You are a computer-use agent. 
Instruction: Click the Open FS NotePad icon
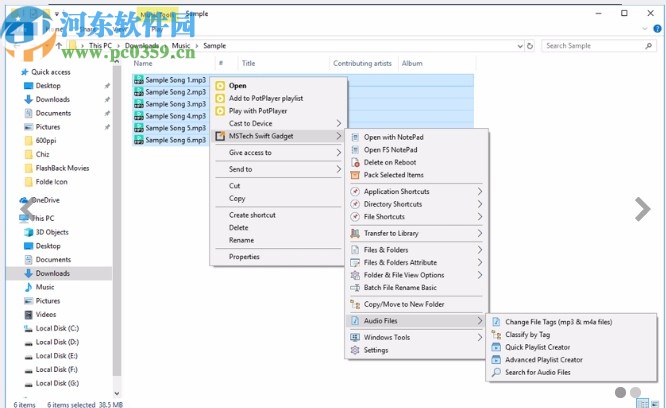click(355, 150)
